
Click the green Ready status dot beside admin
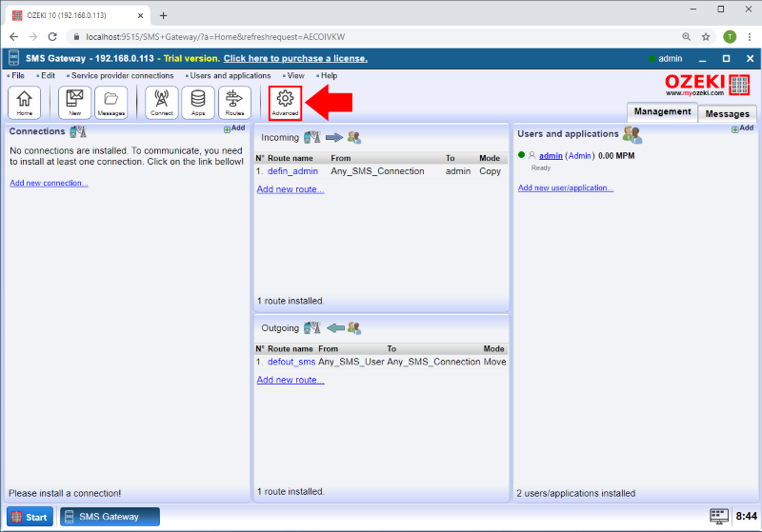click(521, 155)
